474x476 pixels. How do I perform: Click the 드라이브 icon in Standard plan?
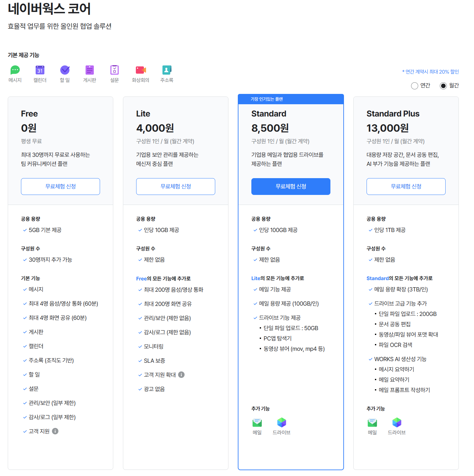coord(282,422)
